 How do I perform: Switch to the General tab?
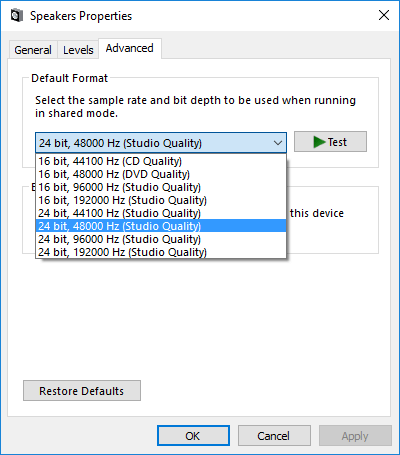pyautogui.click(x=33, y=50)
